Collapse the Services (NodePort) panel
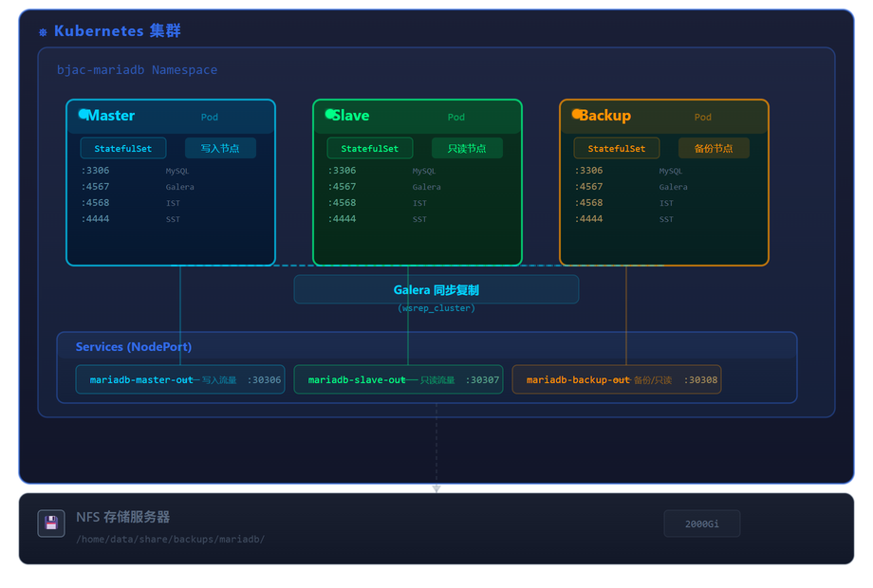 (x=133, y=347)
